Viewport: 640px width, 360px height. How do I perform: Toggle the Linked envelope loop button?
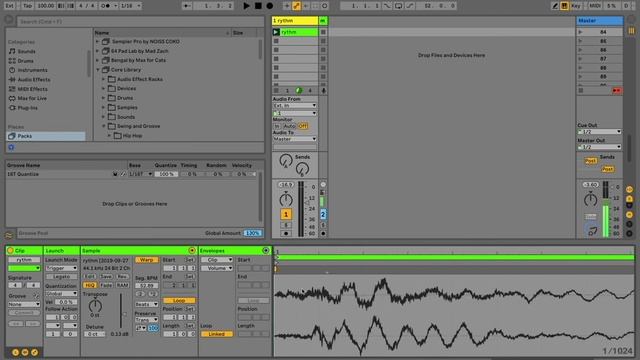coord(216,334)
